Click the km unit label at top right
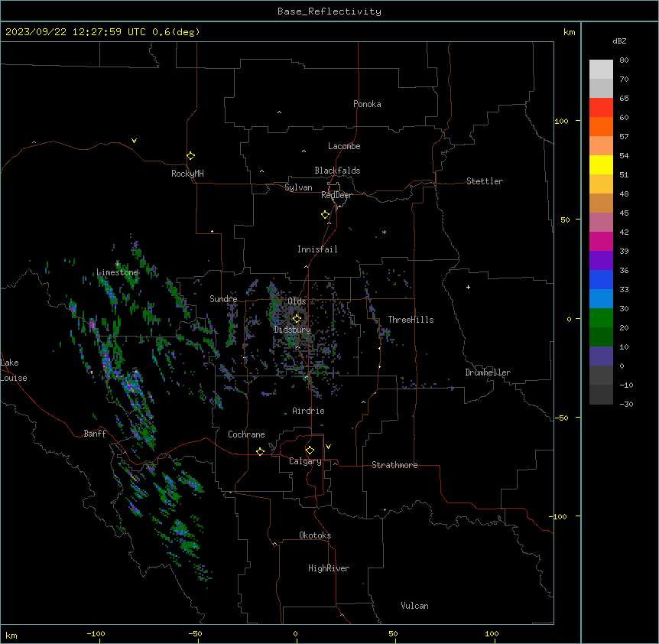This screenshot has width=659, height=644. [x=569, y=32]
